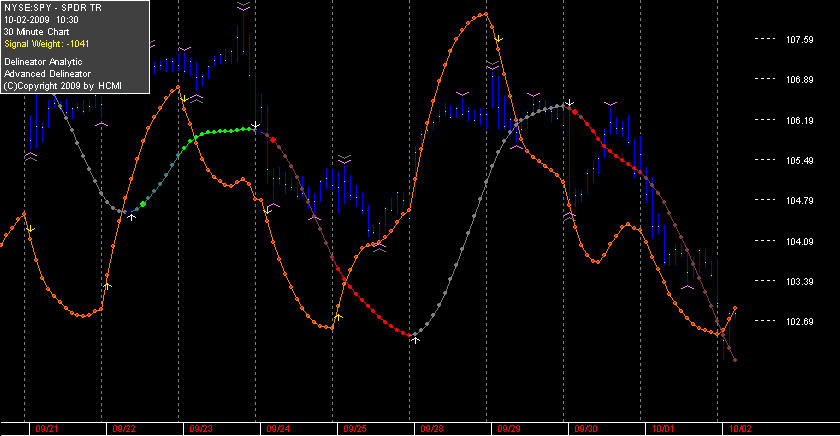Viewport: 840px width, 436px height.
Task: Click the 09/21 date label
Action: tap(47, 429)
